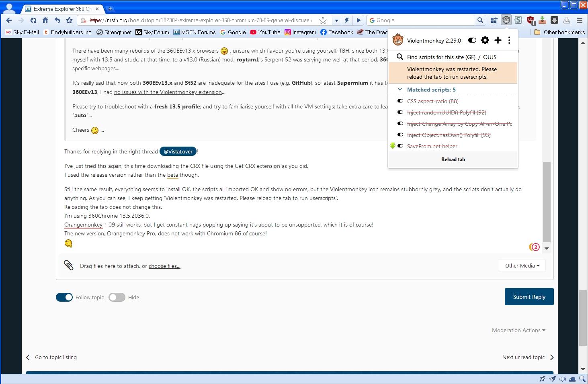Click the lightning bolt speed mode icon
Screen dimensions: 588x384
[x=347, y=20]
